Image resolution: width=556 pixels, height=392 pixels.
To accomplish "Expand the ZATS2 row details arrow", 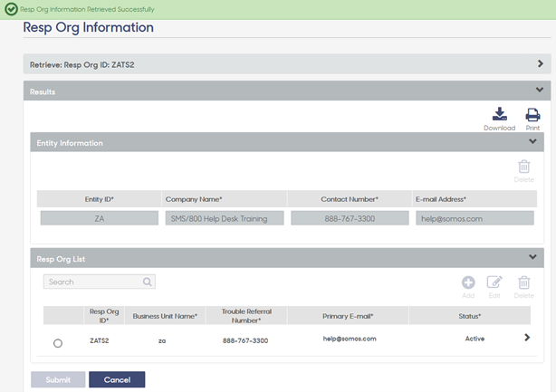I will coord(527,338).
